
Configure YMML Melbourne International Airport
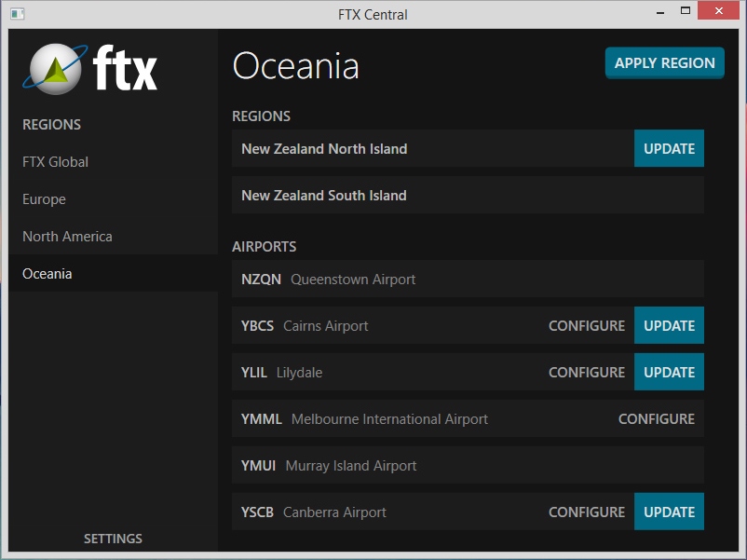[x=657, y=419]
